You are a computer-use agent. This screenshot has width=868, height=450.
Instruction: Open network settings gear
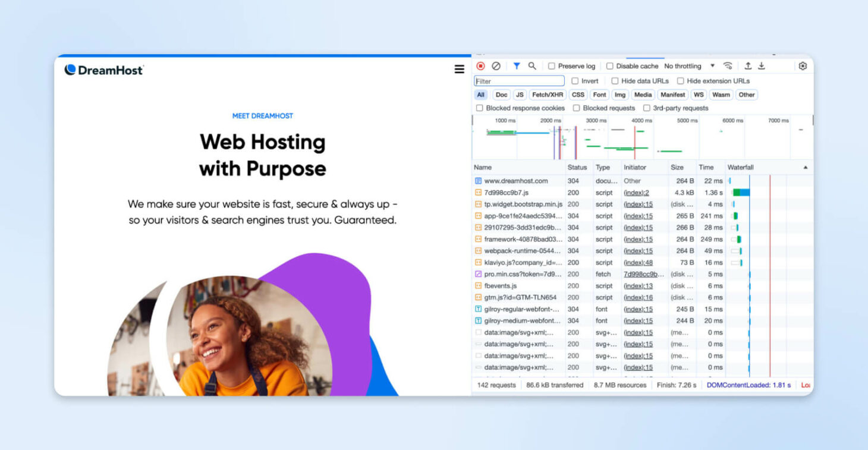click(803, 66)
